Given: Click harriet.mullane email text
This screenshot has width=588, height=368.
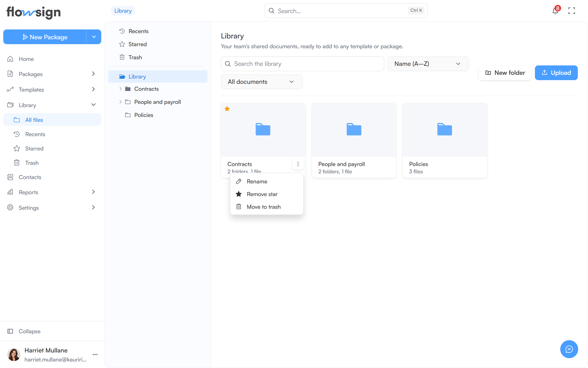Looking at the screenshot, I should point(55,359).
